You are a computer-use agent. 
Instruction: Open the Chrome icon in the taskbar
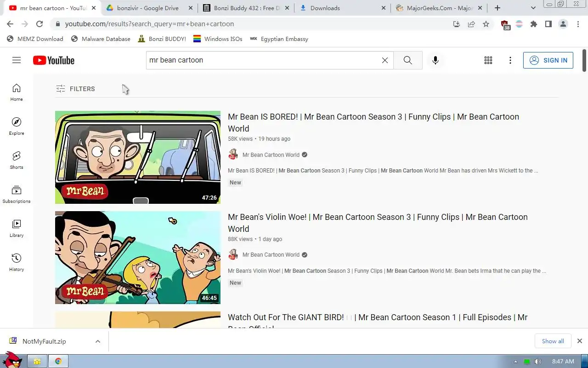coord(58,361)
